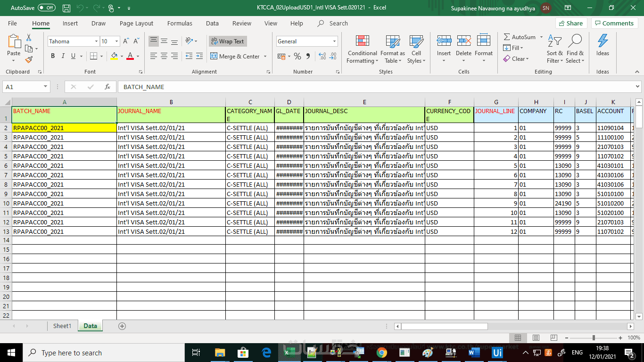
Task: Decrease font size with the smaller A
Action: [136, 41]
